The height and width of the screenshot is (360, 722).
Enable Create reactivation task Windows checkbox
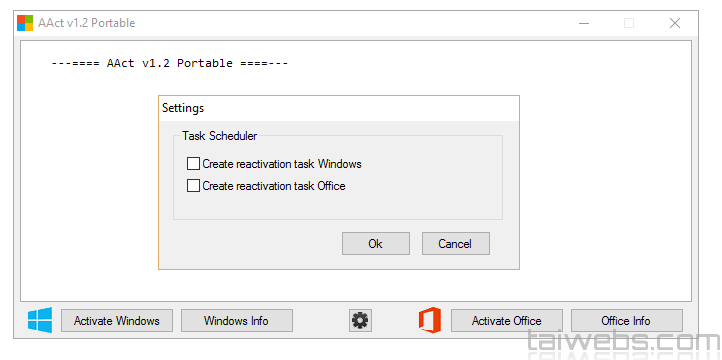coord(193,164)
